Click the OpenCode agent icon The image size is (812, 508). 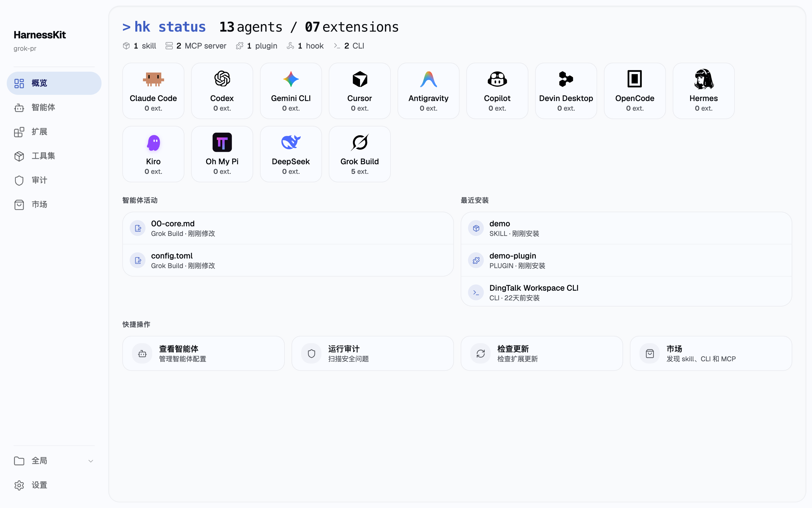tap(635, 79)
